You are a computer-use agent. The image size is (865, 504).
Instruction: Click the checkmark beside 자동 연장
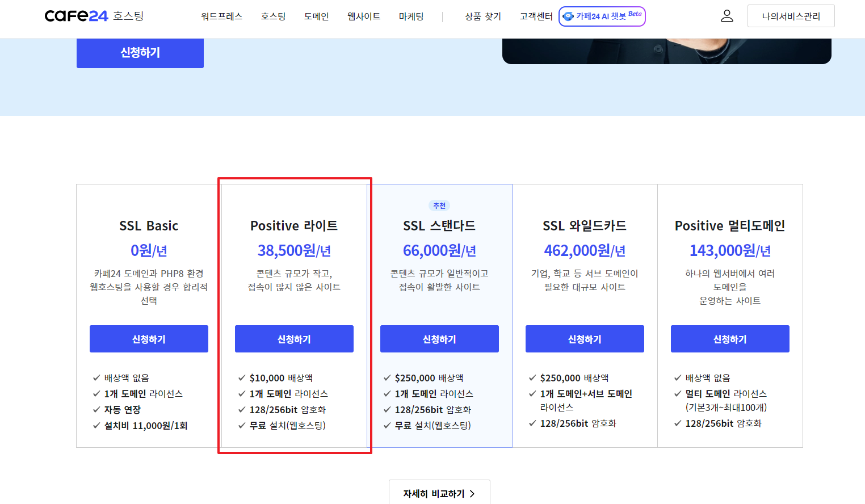click(96, 410)
